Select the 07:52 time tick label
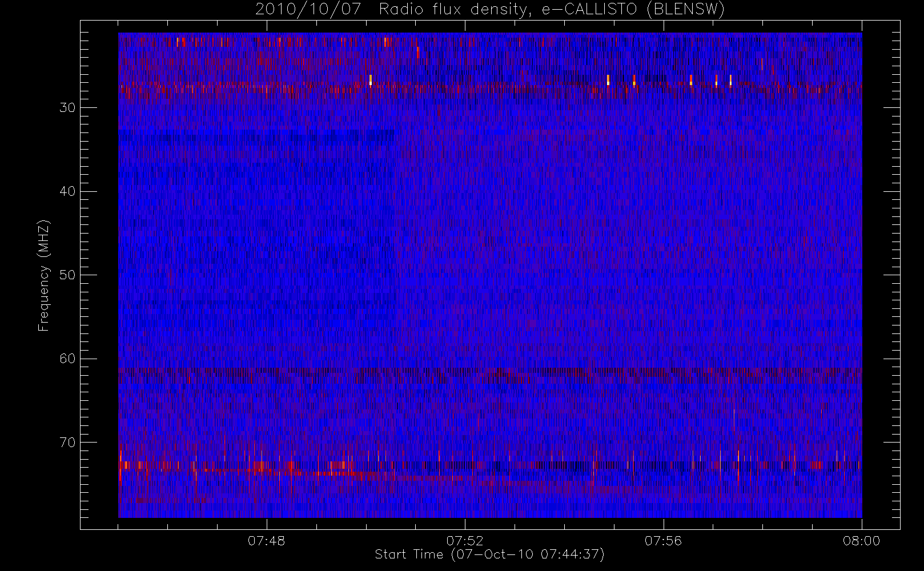 (x=465, y=541)
